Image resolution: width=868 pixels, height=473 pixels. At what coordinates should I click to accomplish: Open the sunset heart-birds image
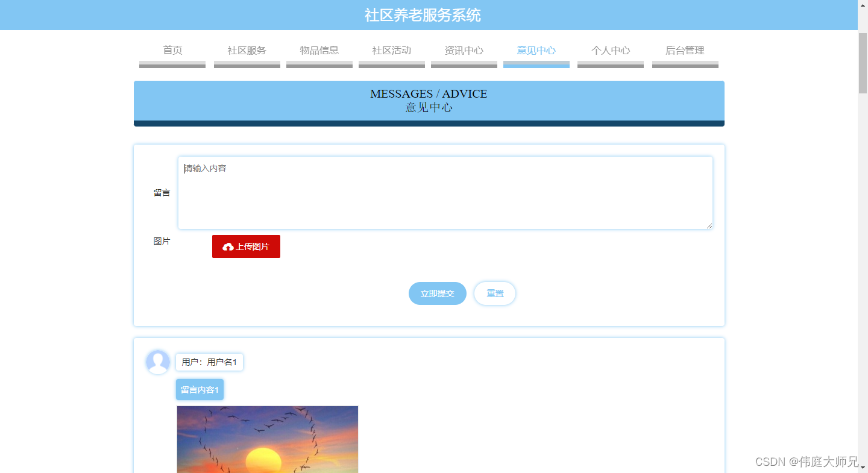(x=268, y=439)
